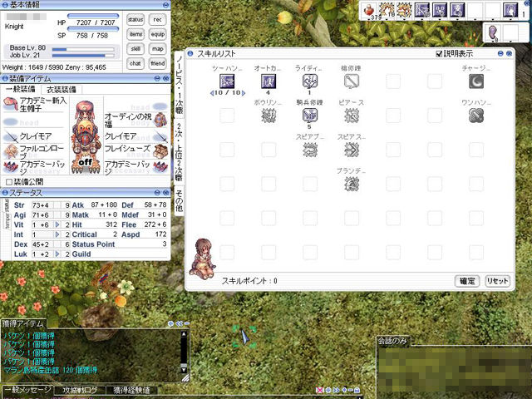Select the 2次・上位2次職 skill tab
Viewport: 532px width, 399px height.
[179, 152]
